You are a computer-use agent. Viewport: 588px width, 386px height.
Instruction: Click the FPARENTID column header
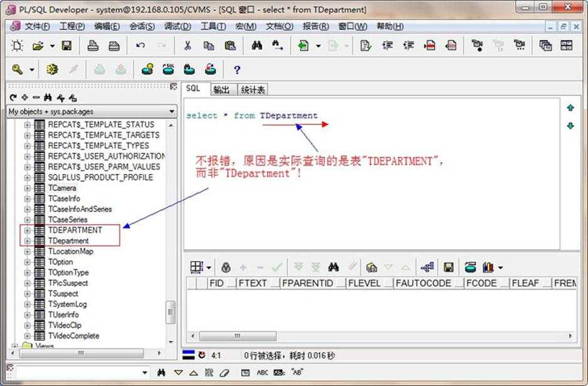point(313,283)
